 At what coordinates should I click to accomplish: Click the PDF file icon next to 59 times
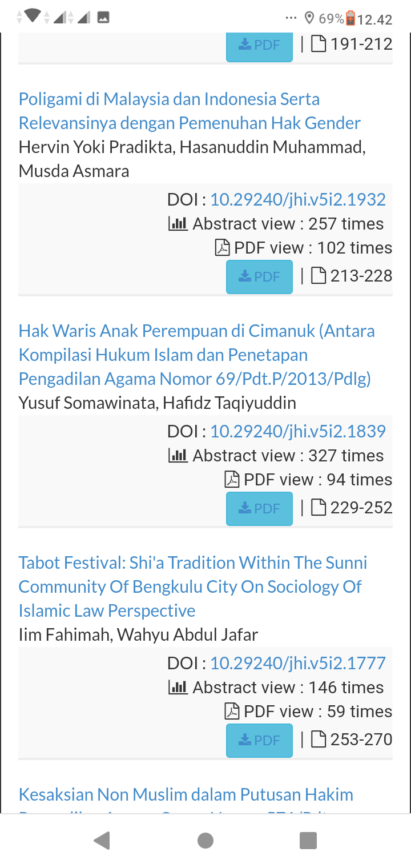pyautogui.click(x=232, y=712)
